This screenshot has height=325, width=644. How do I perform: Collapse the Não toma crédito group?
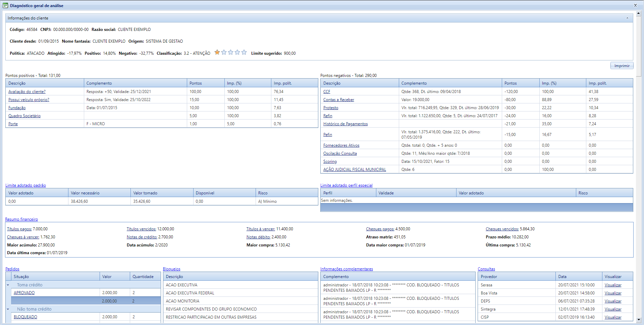pos(8,309)
